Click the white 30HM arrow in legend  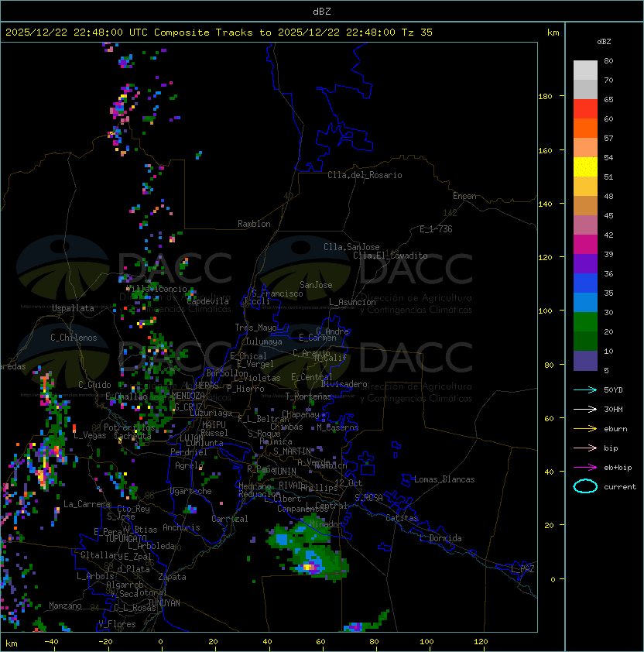coord(585,409)
